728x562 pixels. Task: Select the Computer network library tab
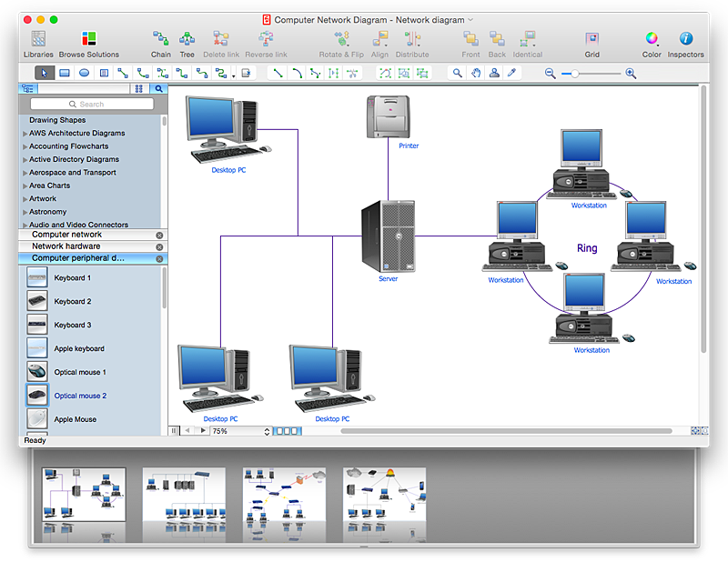pos(66,235)
